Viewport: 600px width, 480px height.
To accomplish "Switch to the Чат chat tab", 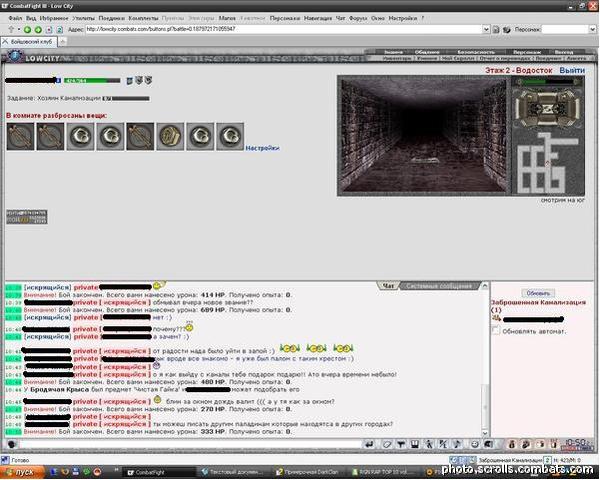I will click(388, 286).
